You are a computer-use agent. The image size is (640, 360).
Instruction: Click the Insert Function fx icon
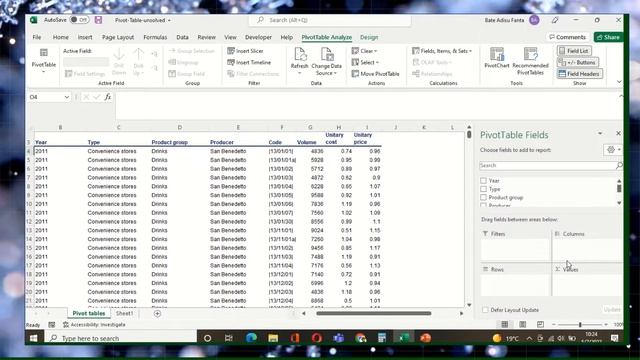[x=108, y=97]
